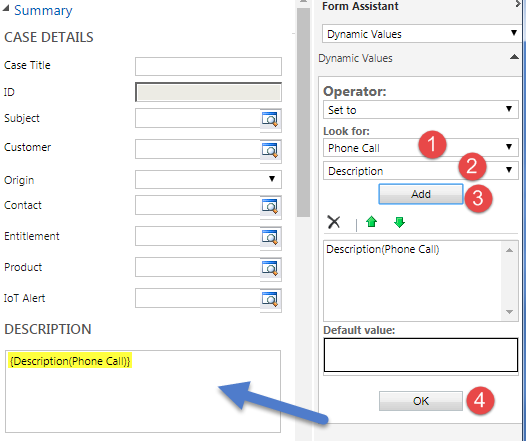
Task: Click the 'Operator:' label
Action: pos(355,91)
